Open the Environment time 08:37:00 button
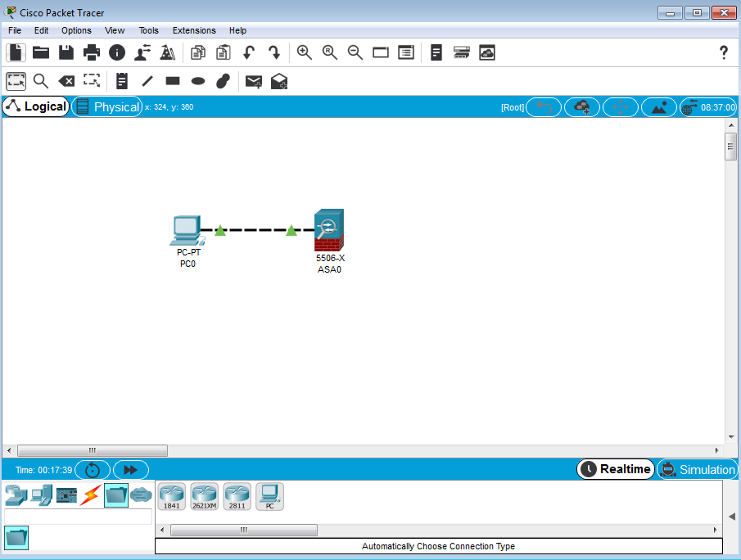Viewport: 741px width, 560px height. coord(708,107)
